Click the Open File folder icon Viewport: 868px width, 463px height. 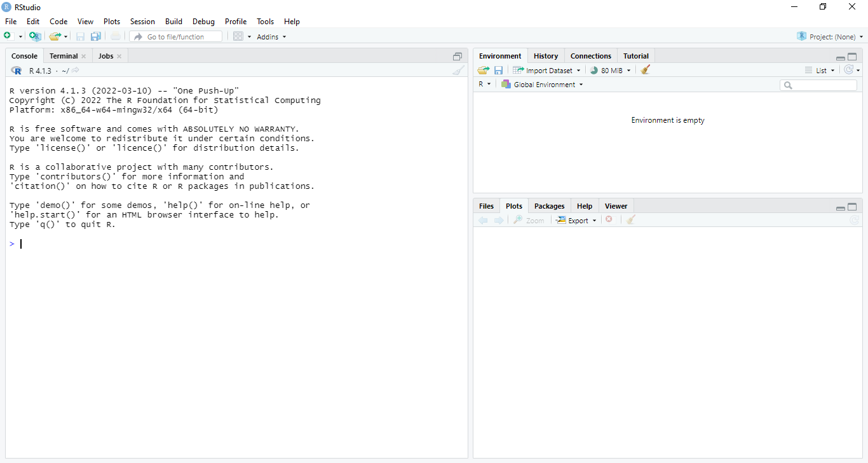55,36
